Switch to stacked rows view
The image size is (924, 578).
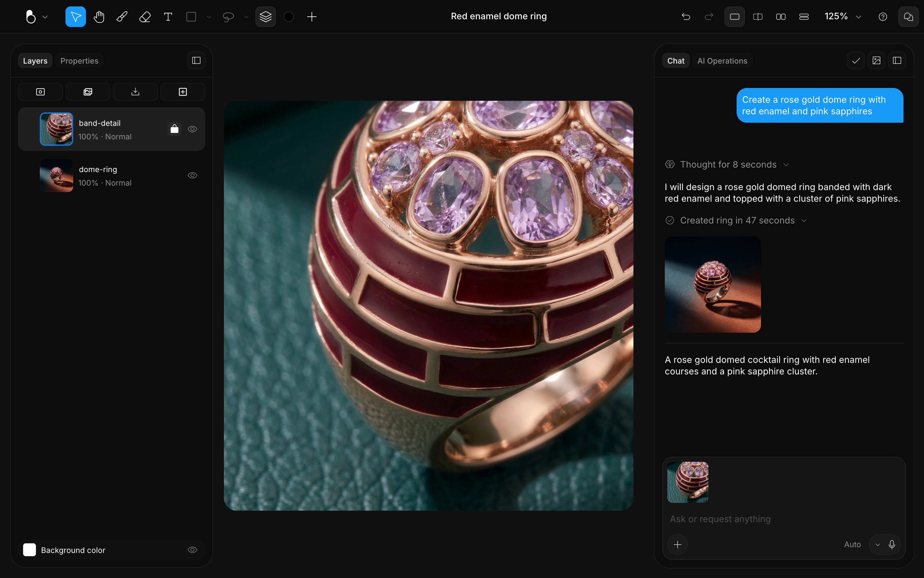[x=804, y=16]
